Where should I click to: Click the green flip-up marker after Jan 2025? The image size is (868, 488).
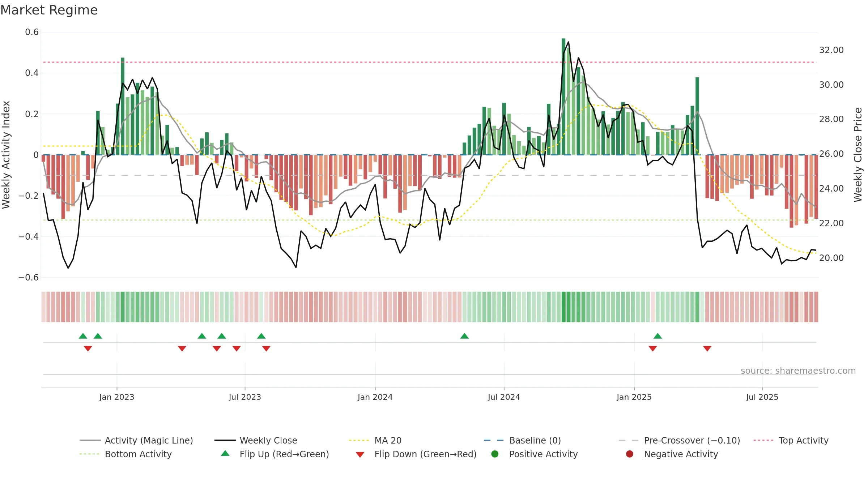click(x=658, y=336)
